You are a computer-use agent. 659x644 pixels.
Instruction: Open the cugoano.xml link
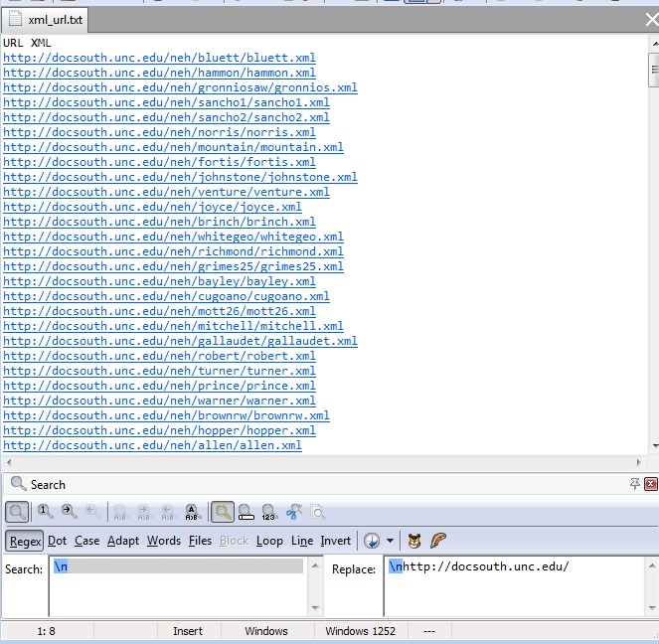(x=166, y=296)
